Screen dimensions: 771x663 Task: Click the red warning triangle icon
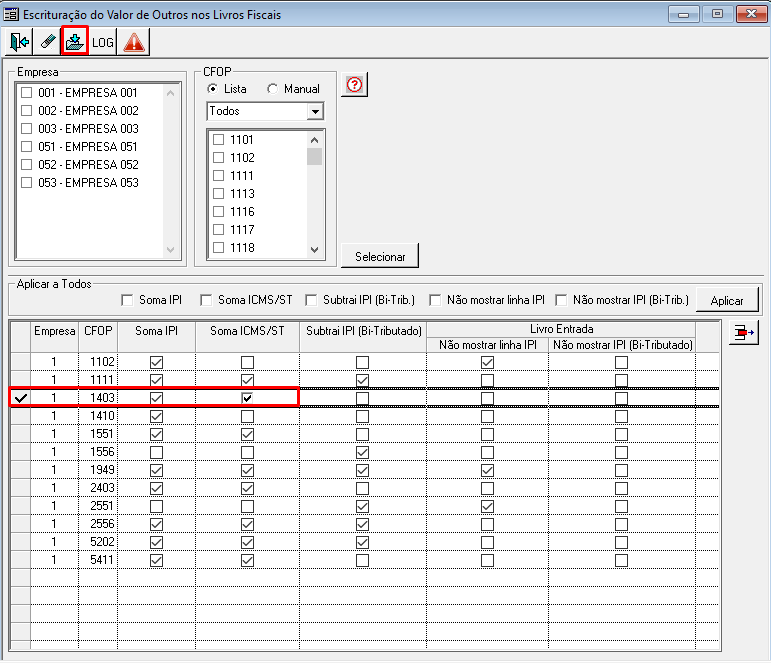point(134,42)
